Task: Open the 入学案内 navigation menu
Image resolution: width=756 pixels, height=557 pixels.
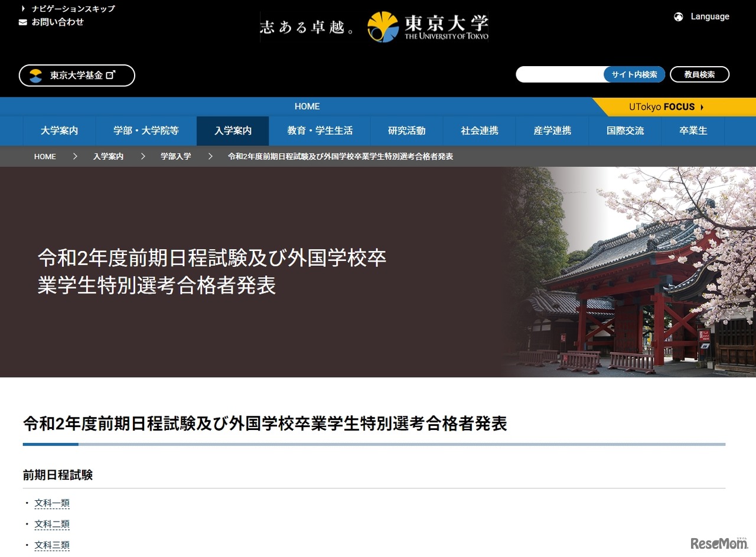Action: click(x=233, y=131)
